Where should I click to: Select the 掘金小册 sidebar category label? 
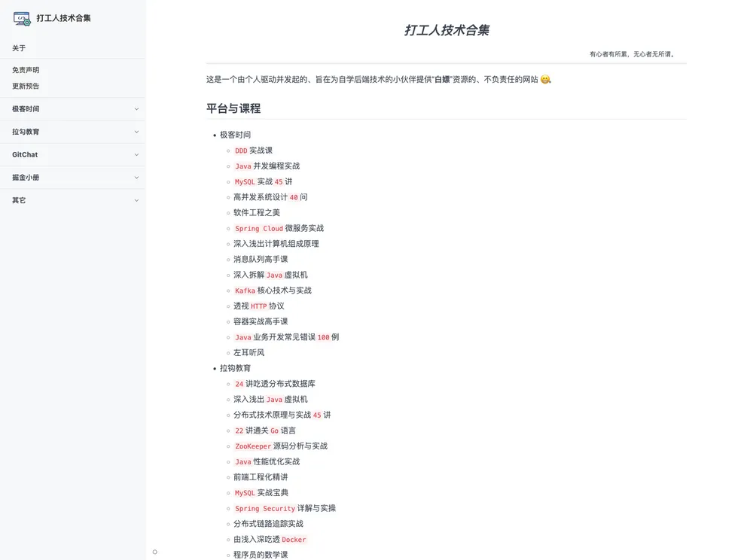[26, 178]
